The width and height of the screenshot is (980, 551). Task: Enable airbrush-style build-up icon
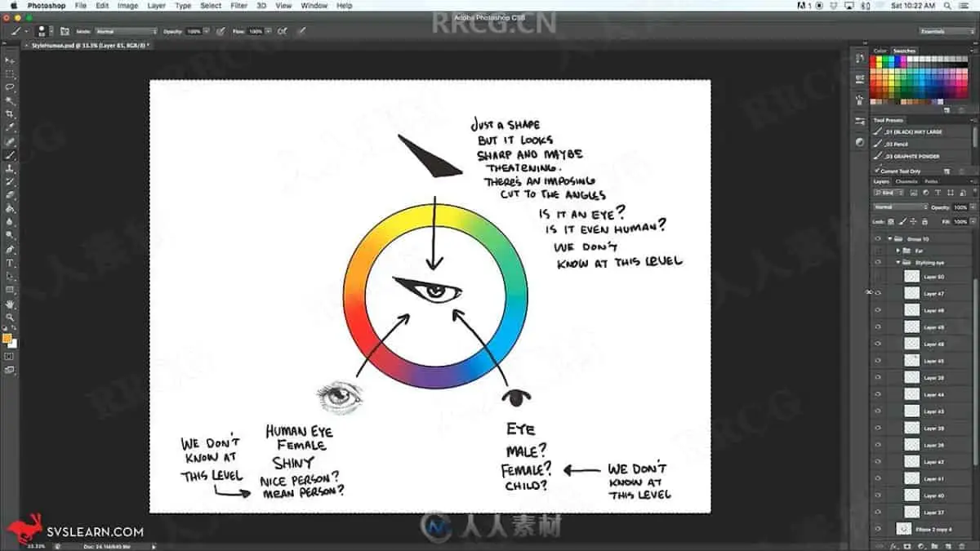[283, 31]
